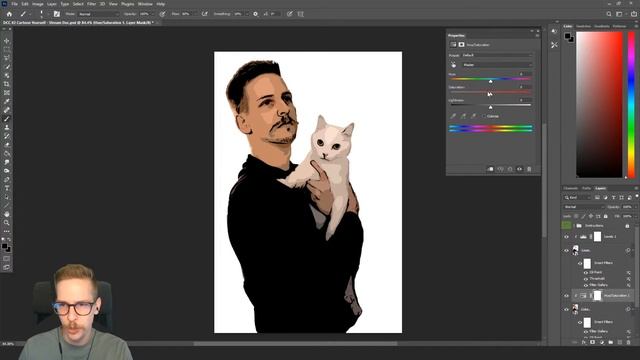Toggle visibility of the Color smart object layer

(x=566, y=309)
